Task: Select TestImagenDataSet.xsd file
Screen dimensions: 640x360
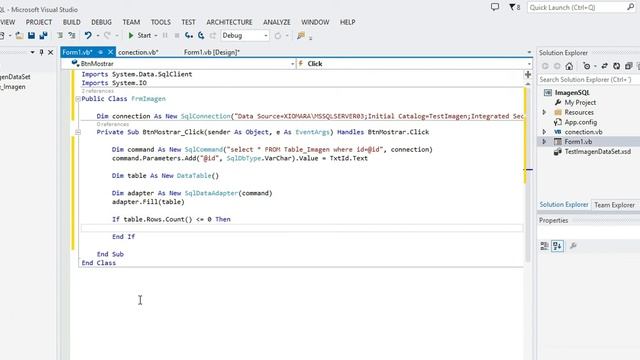Action: 598,151
